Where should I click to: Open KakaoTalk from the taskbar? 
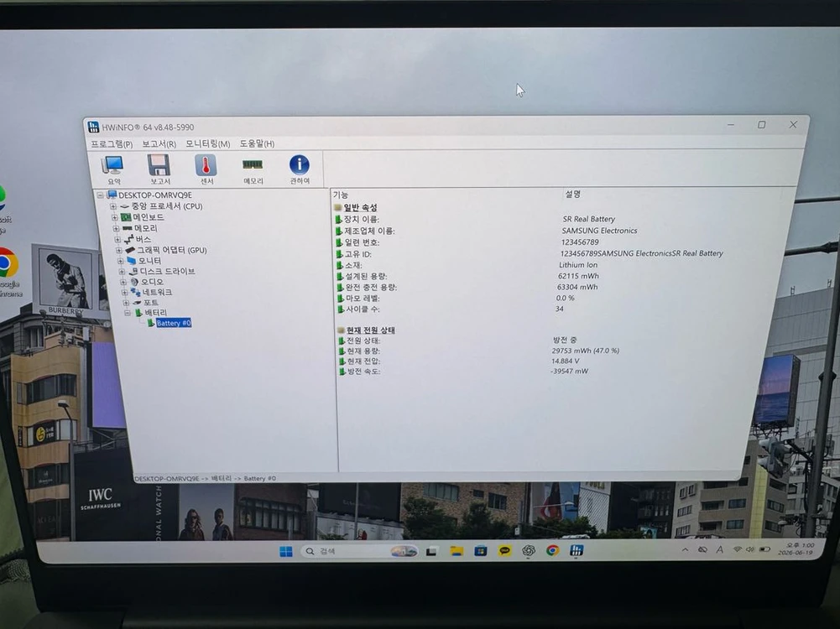pyautogui.click(x=504, y=550)
